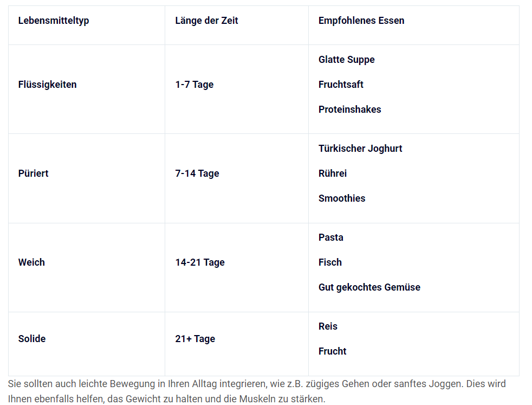The width and height of the screenshot is (532, 405).
Task: Click on Smoothies in the table
Action: coord(342,198)
